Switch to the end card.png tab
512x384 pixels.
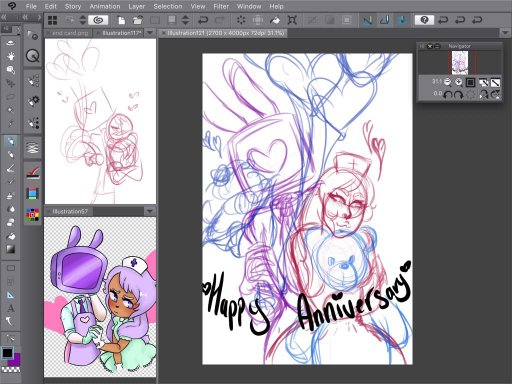coord(70,33)
